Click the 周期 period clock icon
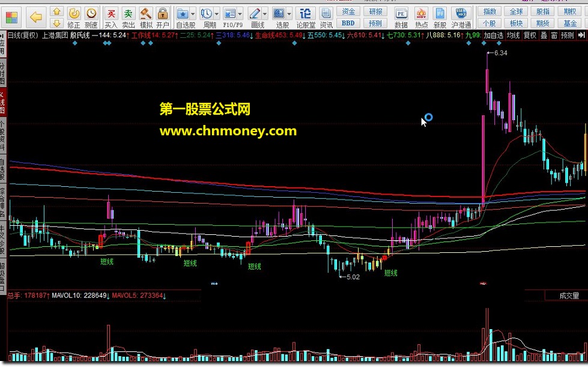This screenshot has height=367, width=588. 206,14
